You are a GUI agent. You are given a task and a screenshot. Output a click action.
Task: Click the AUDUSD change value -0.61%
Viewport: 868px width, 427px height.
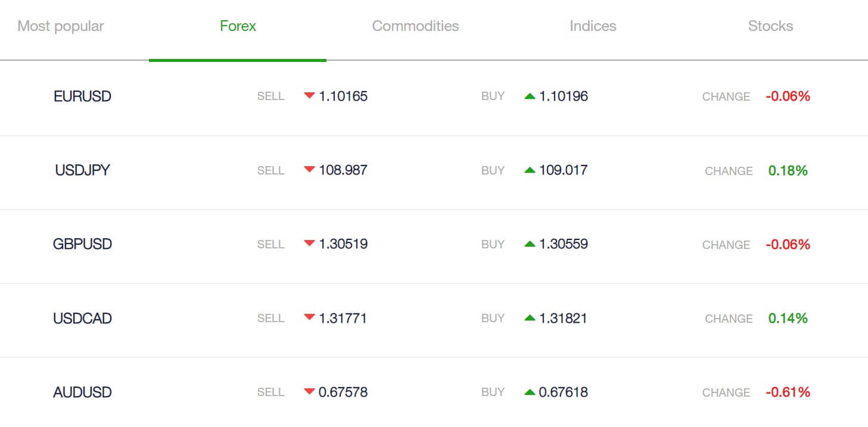[788, 392]
